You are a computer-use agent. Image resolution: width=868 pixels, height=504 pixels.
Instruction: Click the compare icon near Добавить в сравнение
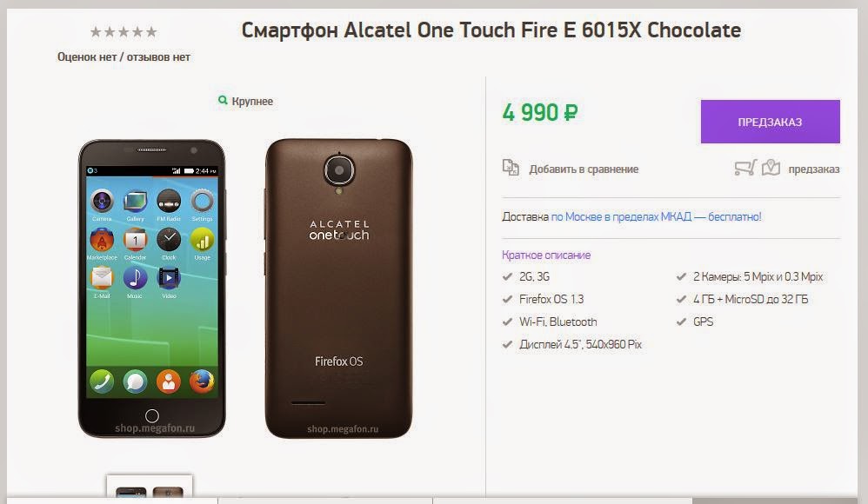pos(511,168)
